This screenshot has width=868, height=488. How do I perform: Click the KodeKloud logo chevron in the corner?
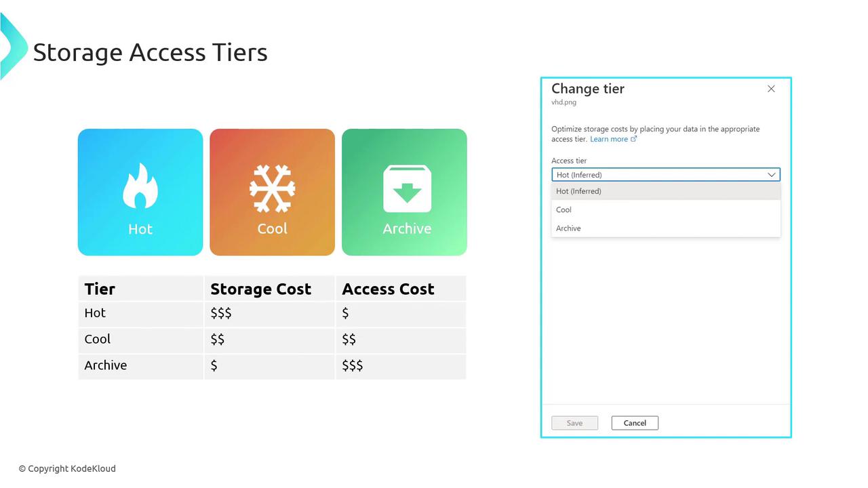[12, 46]
